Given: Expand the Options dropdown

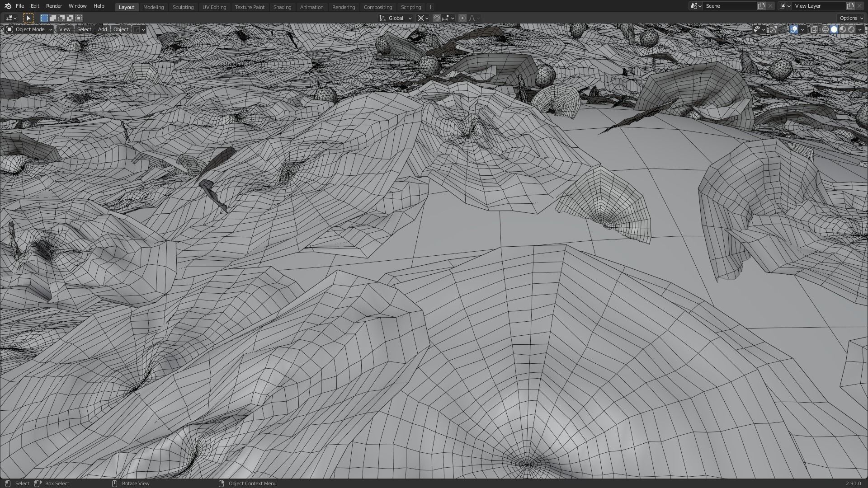Looking at the screenshot, I should [851, 18].
